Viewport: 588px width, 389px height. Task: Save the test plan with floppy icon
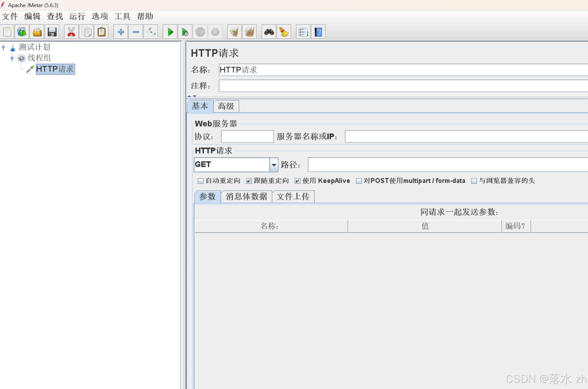point(52,32)
